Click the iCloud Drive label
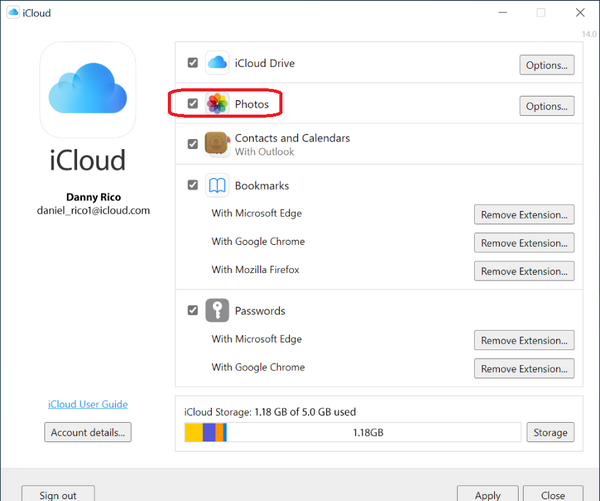Image resolution: width=600 pixels, height=501 pixels. coord(265,63)
